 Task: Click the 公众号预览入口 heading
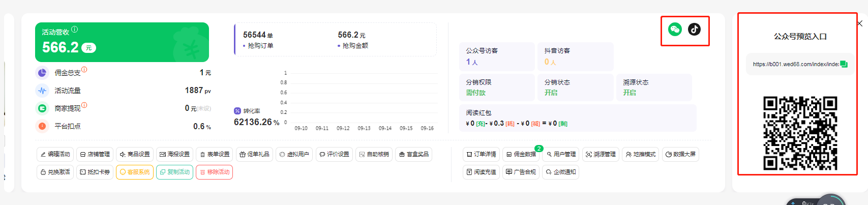(800, 37)
